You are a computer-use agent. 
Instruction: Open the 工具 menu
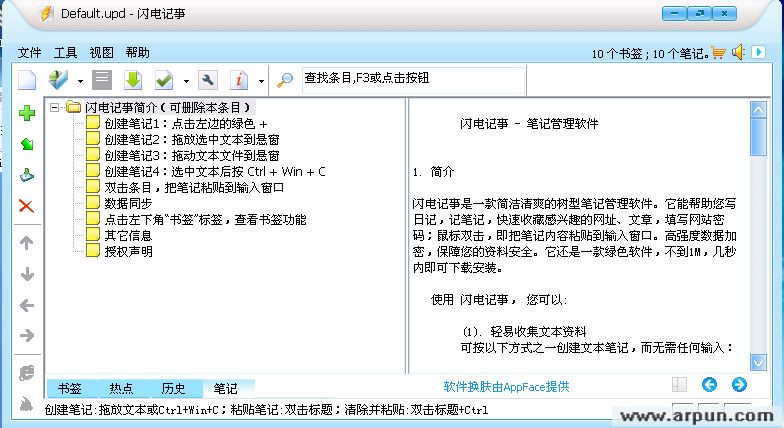pyautogui.click(x=66, y=52)
